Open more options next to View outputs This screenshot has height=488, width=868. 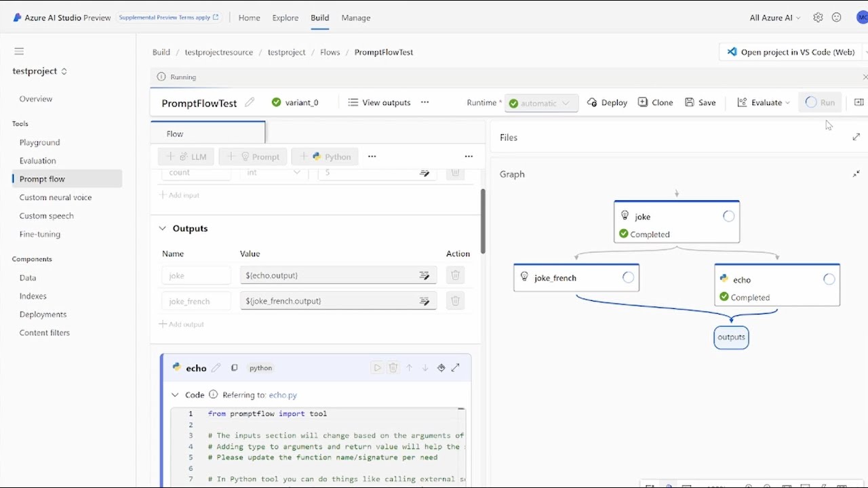coord(425,102)
